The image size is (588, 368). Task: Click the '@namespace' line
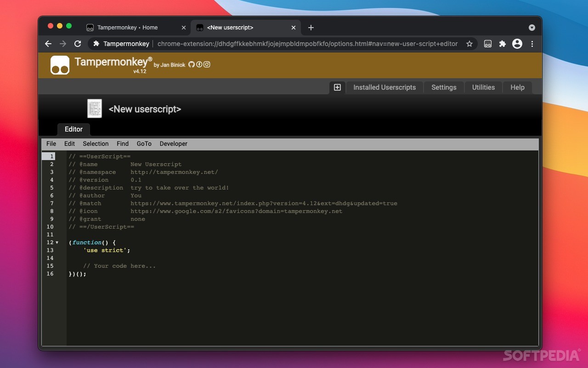pyautogui.click(x=143, y=172)
